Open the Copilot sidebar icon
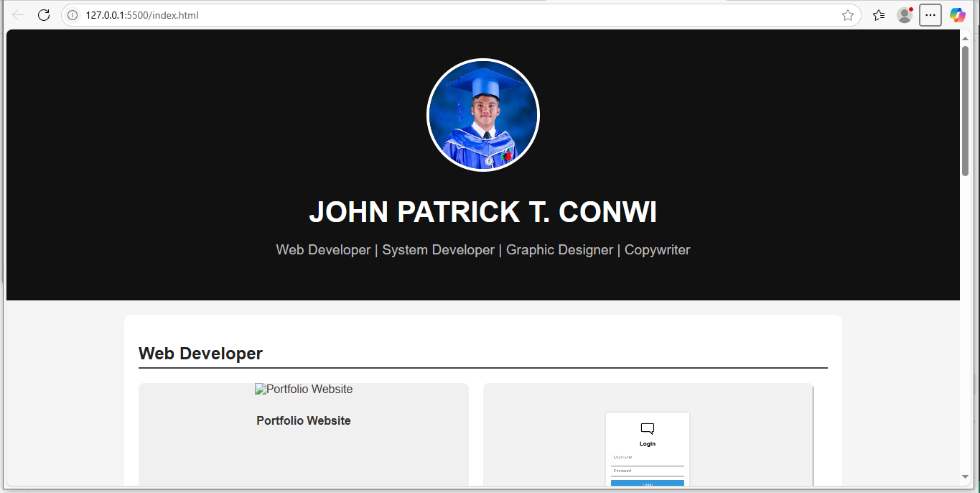 tap(958, 15)
